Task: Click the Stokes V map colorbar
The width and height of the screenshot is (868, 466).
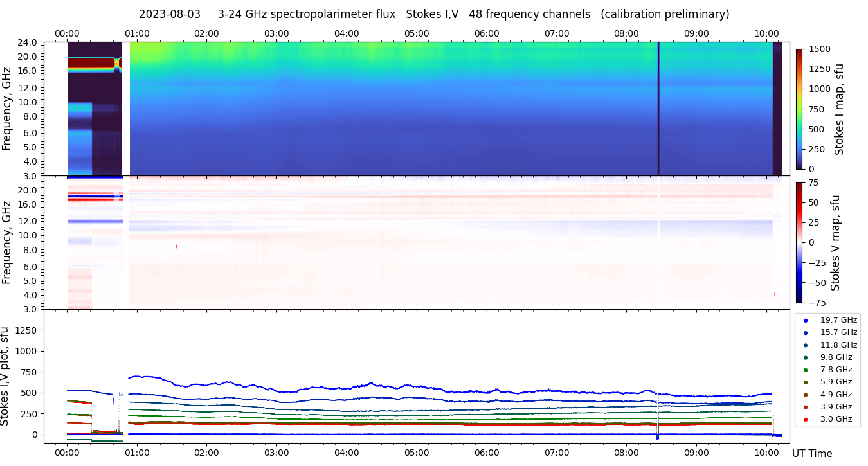Action: 799,242
